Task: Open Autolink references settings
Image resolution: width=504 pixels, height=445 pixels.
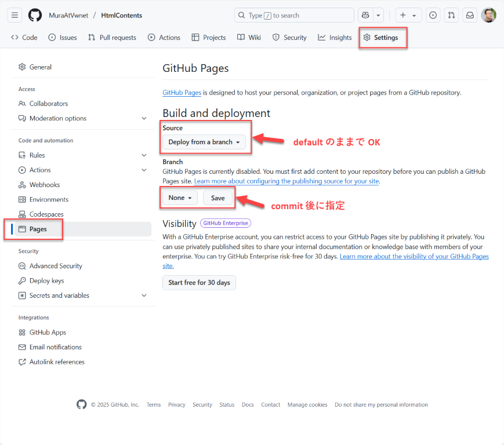Action: coord(83,362)
